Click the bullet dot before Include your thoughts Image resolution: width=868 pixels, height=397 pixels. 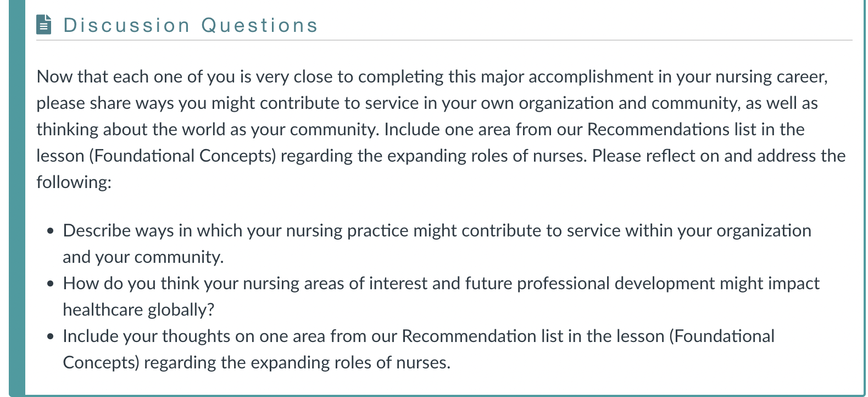tap(51, 337)
